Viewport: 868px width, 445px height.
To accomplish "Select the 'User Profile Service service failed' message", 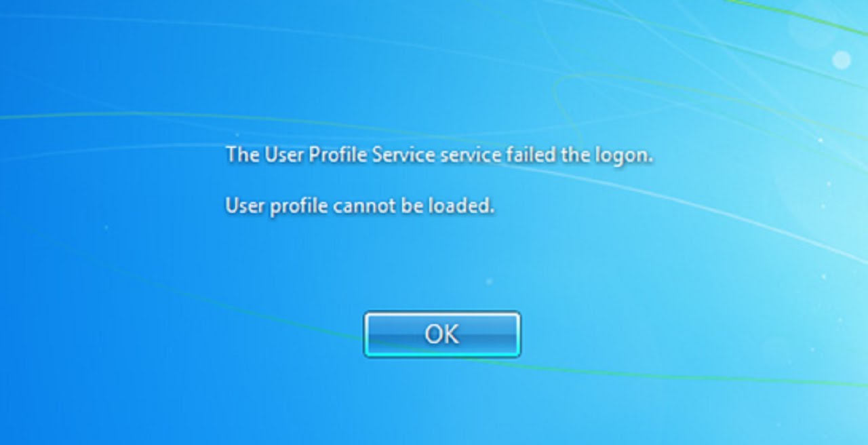I will point(439,155).
